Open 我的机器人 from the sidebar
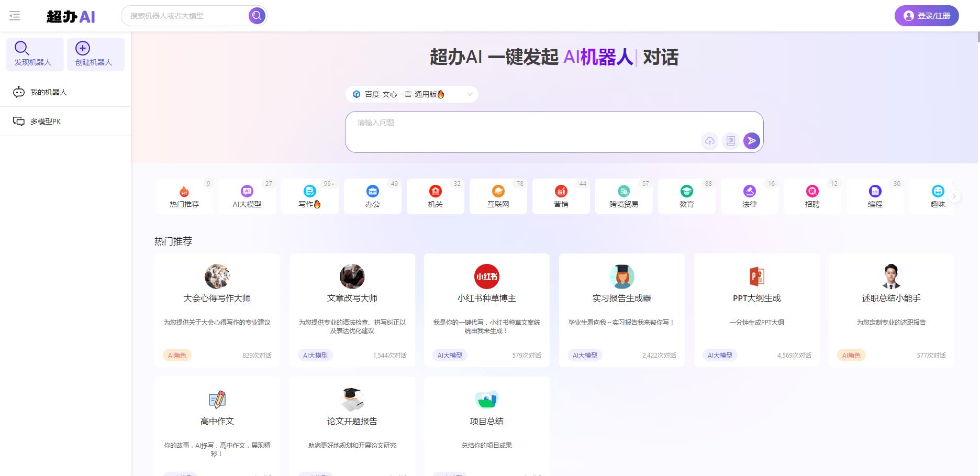This screenshot has width=980, height=476. [44, 92]
